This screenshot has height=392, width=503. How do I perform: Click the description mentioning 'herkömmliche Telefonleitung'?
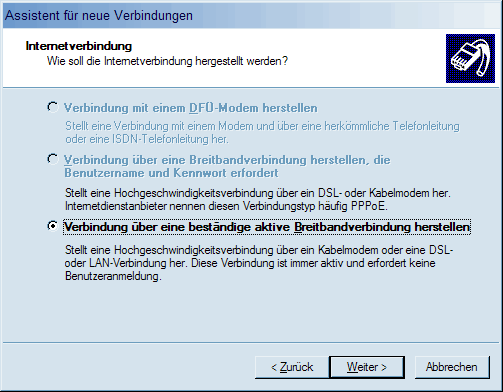(x=262, y=126)
